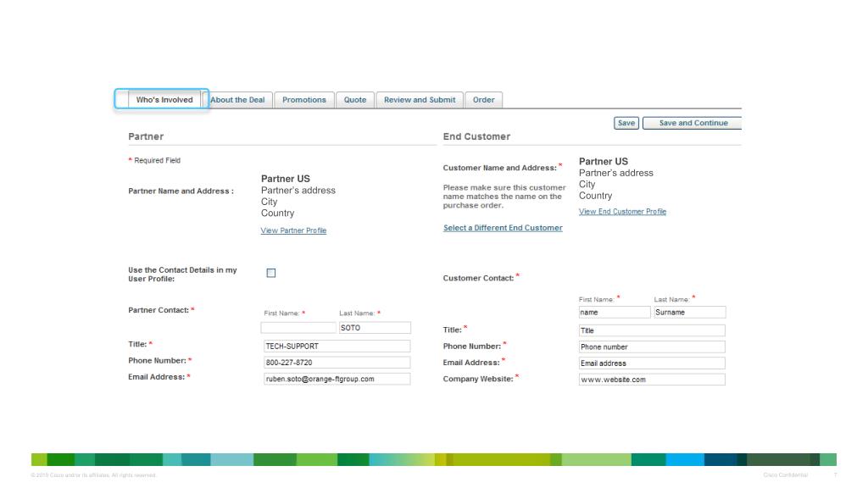Click Partner Phone Number field 800-227-8720

(337, 363)
